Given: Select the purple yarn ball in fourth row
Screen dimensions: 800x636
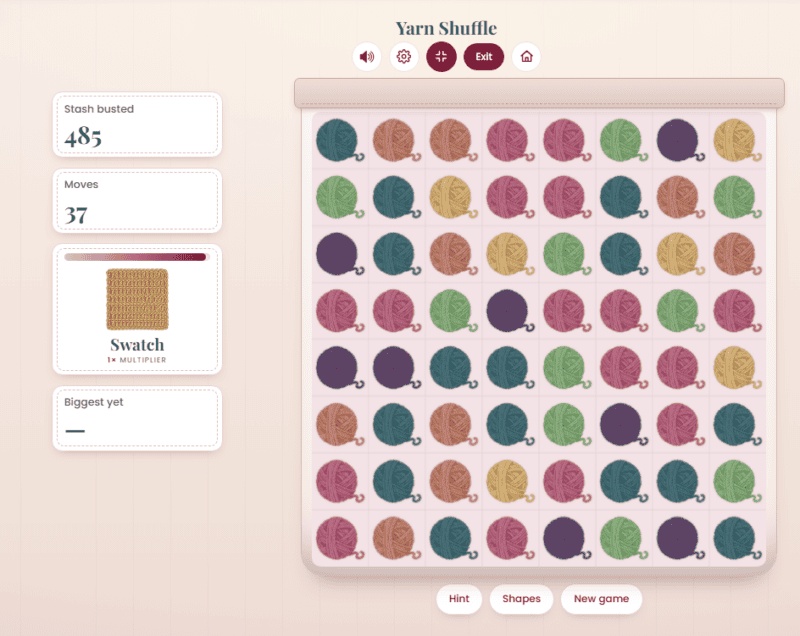Looking at the screenshot, I should click(508, 311).
